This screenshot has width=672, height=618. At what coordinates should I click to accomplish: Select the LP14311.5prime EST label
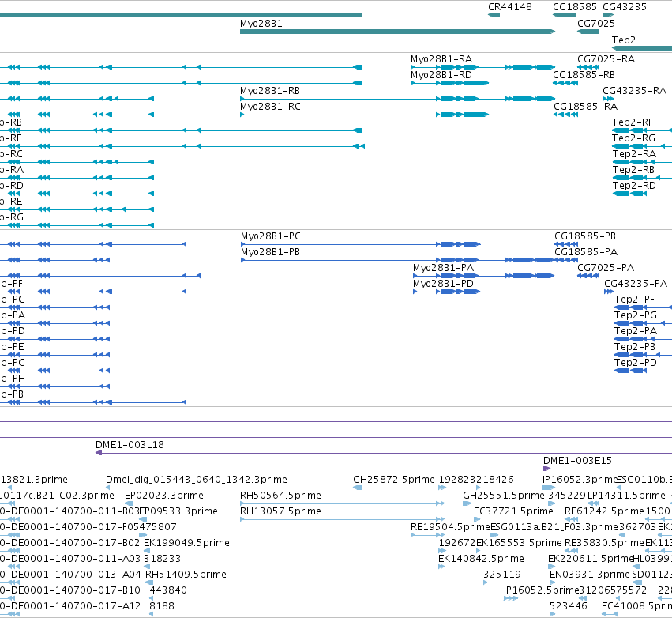point(626,496)
